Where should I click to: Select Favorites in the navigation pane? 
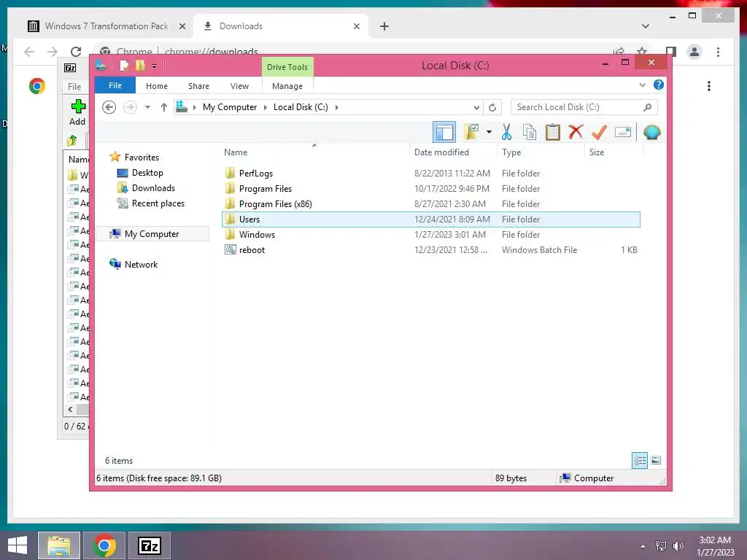tap(142, 157)
